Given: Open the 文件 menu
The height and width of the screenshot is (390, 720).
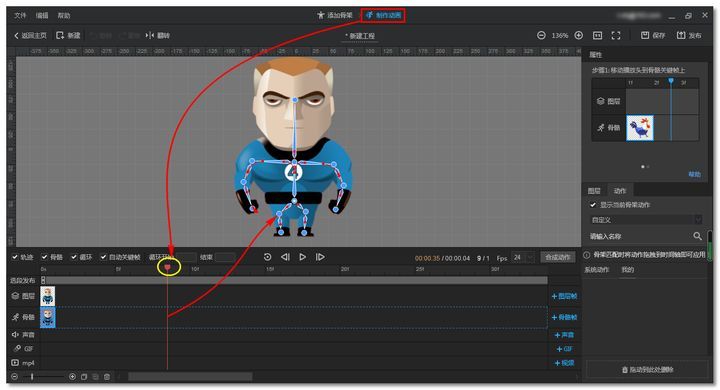Looking at the screenshot, I should click(20, 16).
